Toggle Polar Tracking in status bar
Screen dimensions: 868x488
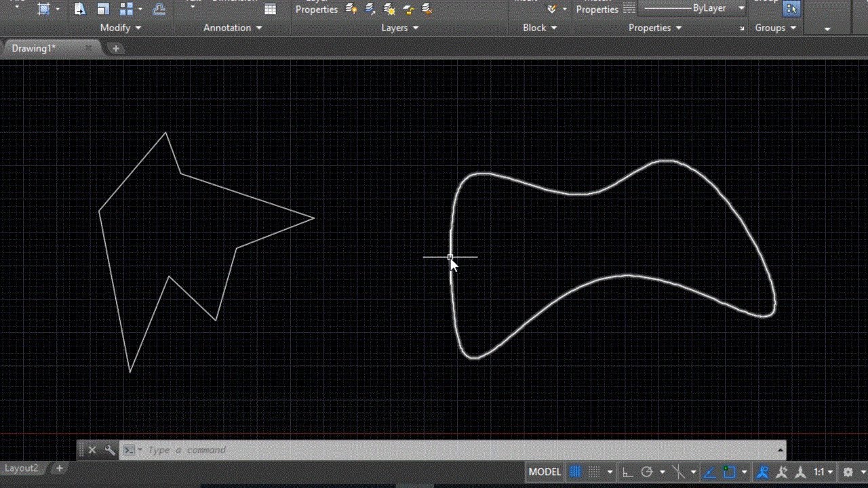(x=647, y=472)
